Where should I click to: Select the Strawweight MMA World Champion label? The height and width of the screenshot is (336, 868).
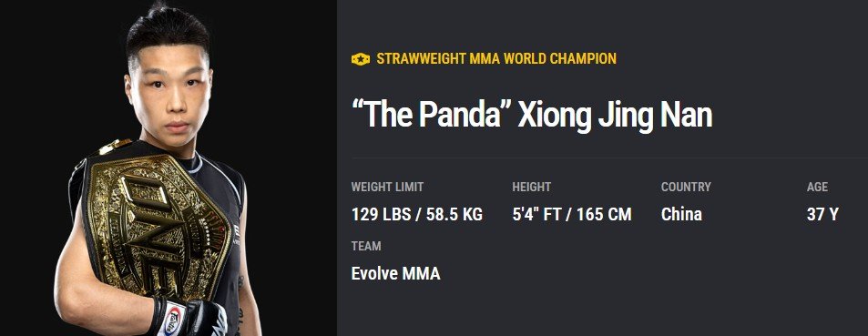coord(496,58)
